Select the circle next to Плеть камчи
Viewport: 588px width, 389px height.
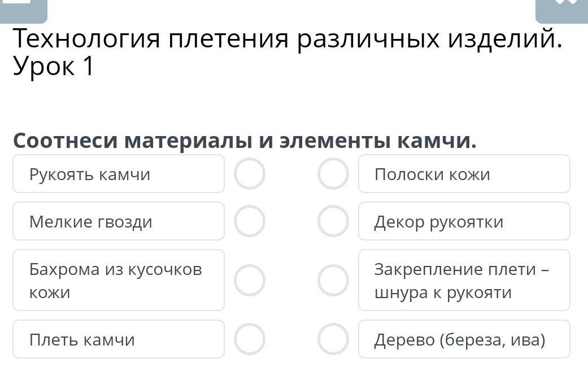tap(250, 339)
